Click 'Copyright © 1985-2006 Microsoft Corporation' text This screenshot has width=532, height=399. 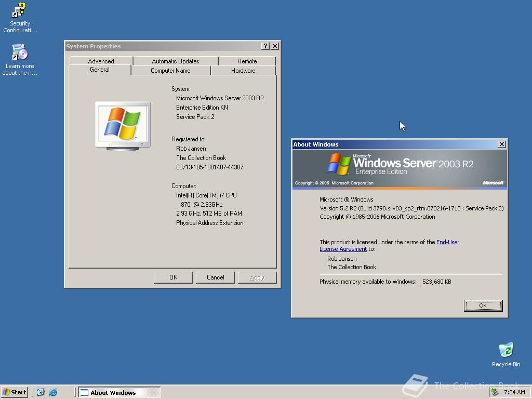(377, 217)
